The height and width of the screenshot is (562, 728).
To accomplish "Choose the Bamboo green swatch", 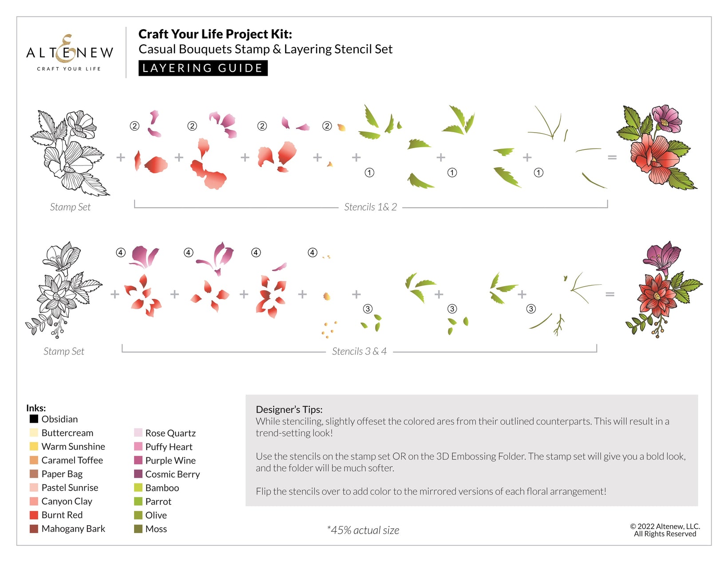I will (138, 487).
